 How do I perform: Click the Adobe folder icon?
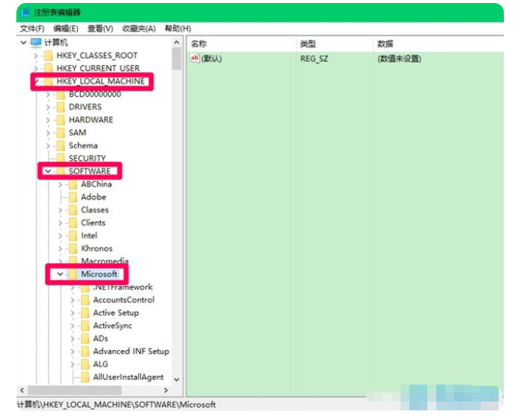click(x=73, y=197)
